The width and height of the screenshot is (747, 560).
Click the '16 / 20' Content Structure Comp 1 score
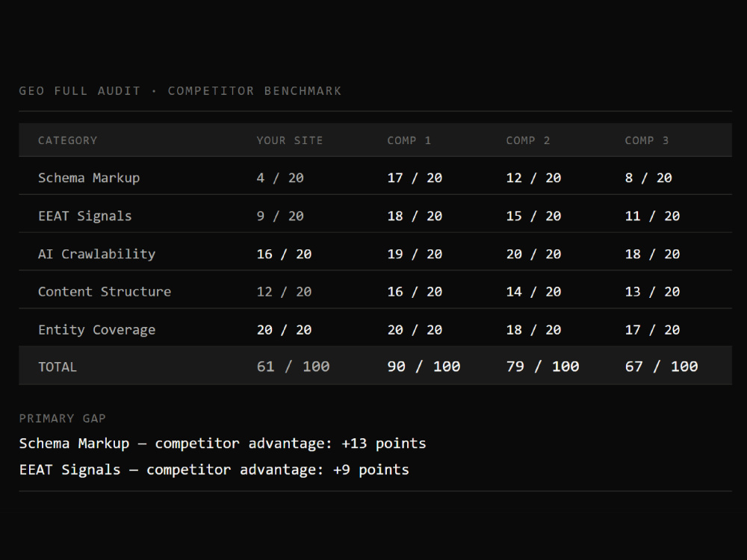pos(415,292)
